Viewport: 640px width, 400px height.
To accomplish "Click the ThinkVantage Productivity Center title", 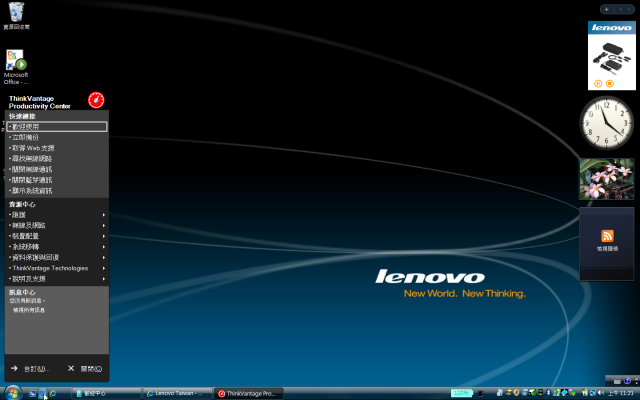I will [x=40, y=102].
